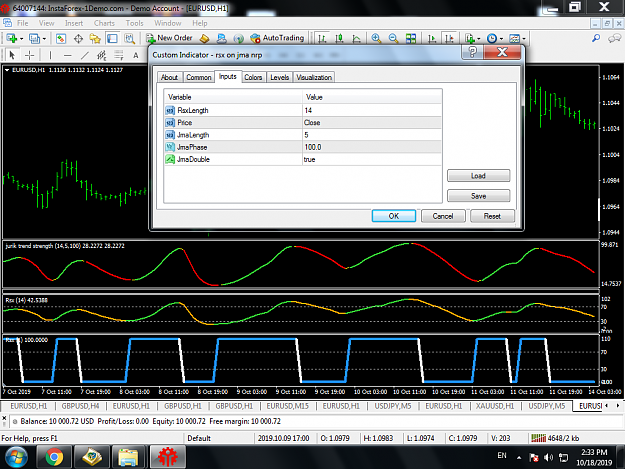Click the dialog help question-mark button
The height and width of the screenshot is (469, 625).
tap(472, 52)
